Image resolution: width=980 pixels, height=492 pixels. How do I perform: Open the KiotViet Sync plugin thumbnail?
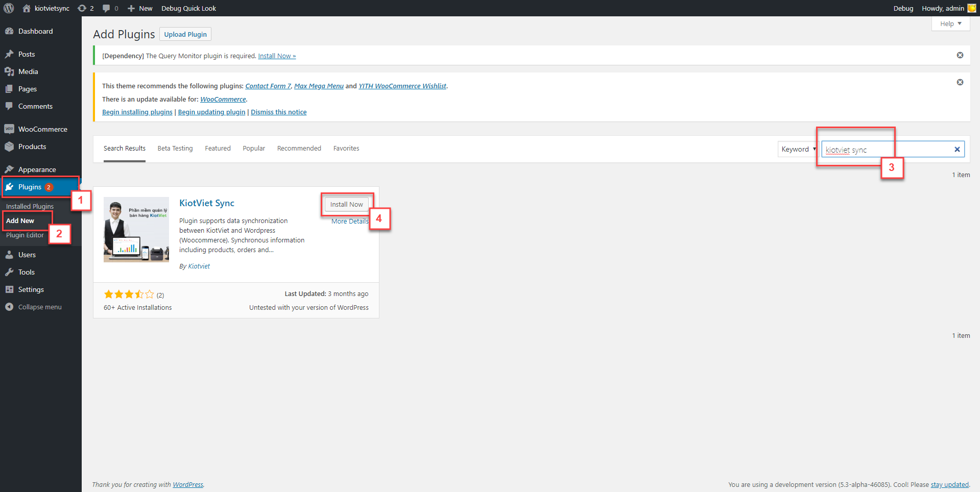click(x=136, y=230)
